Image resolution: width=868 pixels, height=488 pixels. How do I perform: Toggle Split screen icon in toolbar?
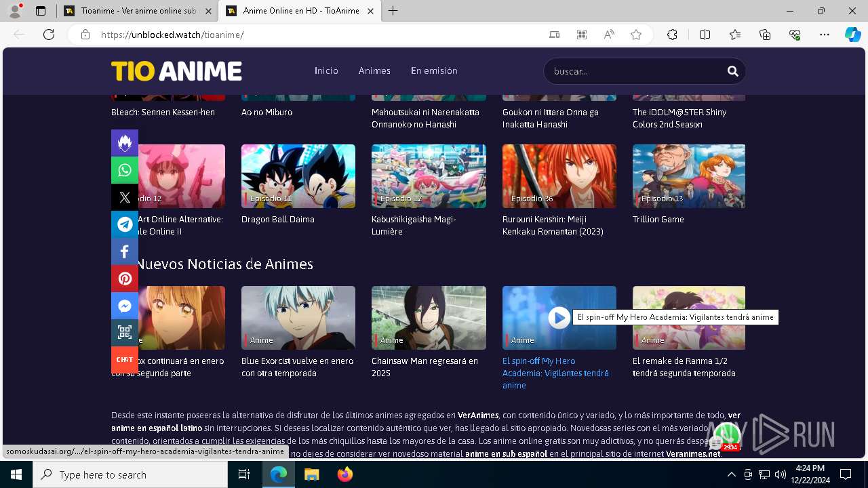[x=705, y=35]
